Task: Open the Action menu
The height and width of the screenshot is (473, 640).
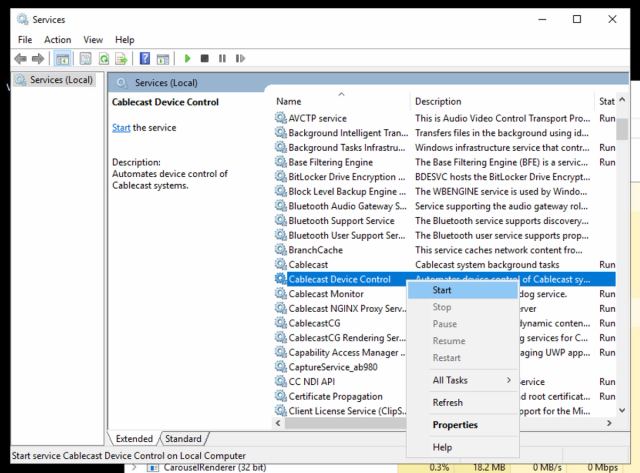Action: 57,39
